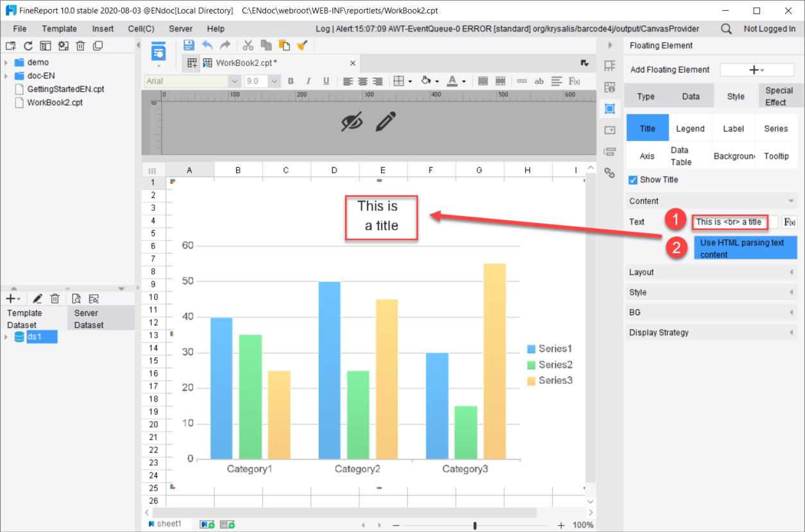Activate the format painter brush
This screenshot has width=805, height=532.
[302, 45]
